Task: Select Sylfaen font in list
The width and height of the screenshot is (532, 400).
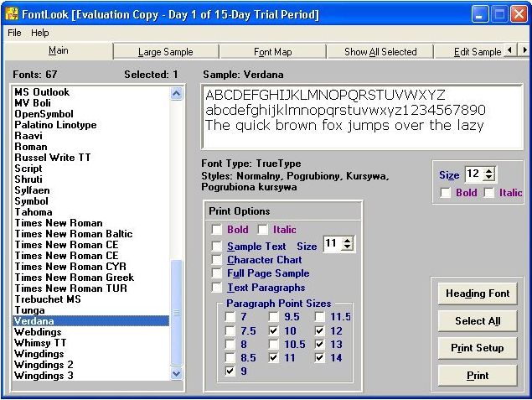Action: [x=91, y=190]
